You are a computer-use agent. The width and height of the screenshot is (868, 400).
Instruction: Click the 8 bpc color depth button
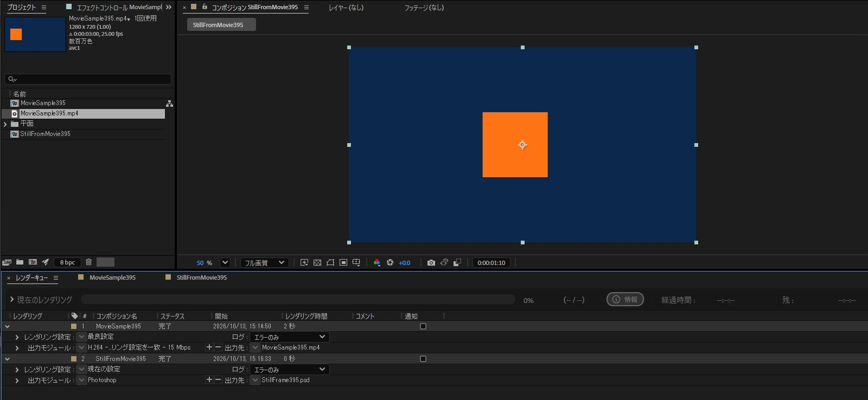coord(67,262)
